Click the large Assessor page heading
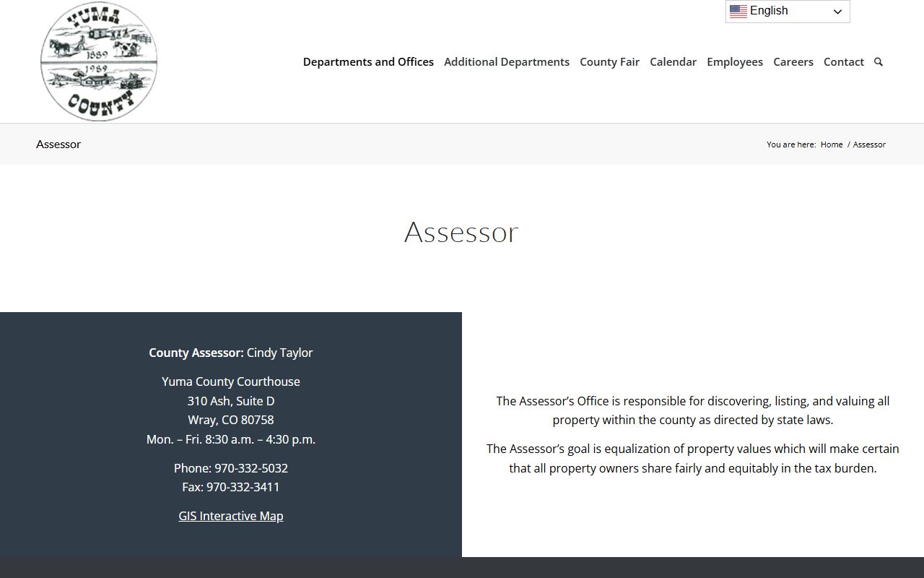This screenshot has width=924, height=578. point(462,232)
